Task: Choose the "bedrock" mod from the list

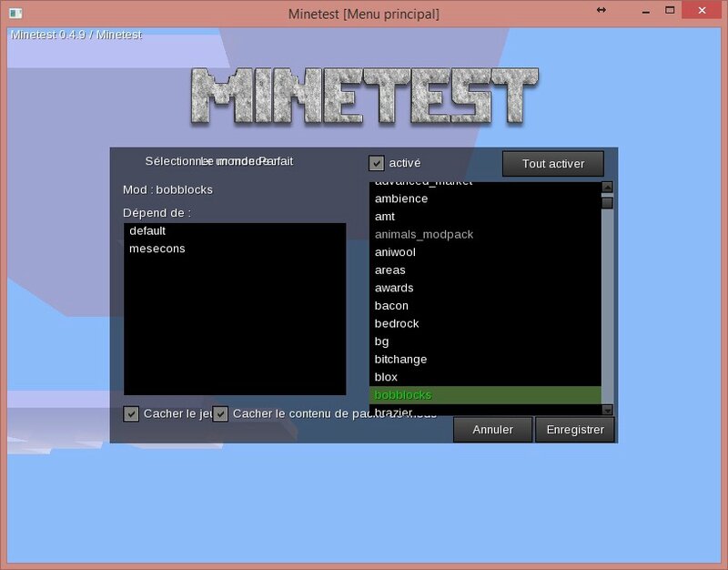Action: click(x=397, y=323)
